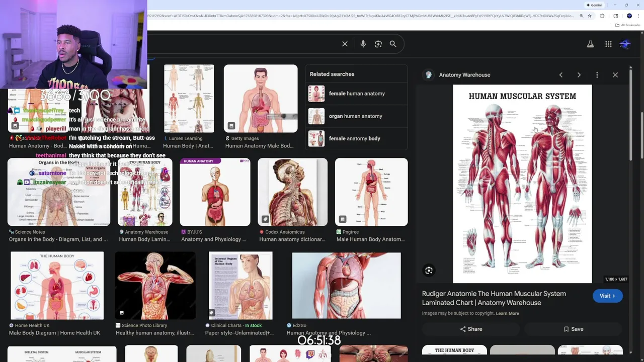Click the bookmark icon beside Save

[x=566, y=329]
